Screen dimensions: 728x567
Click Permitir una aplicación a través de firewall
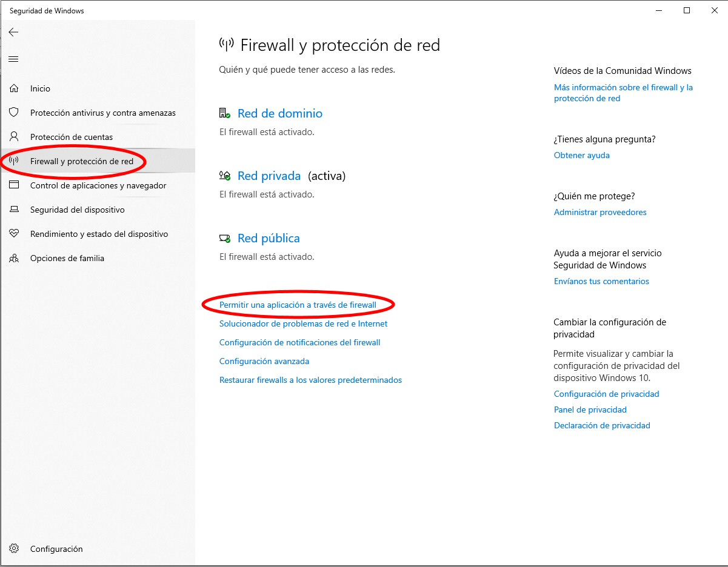[298, 305]
